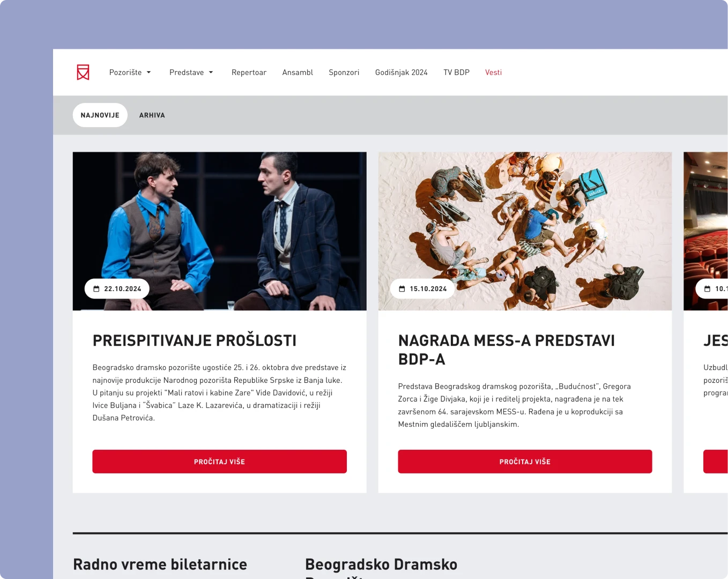Open the two actors stage photo
This screenshot has height=579, width=728.
coord(220,231)
